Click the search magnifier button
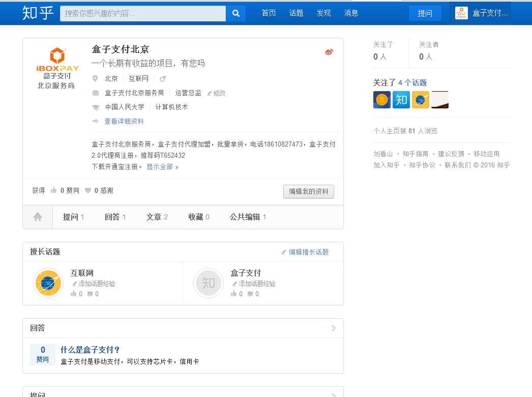This screenshot has height=397, width=532. coord(236,13)
